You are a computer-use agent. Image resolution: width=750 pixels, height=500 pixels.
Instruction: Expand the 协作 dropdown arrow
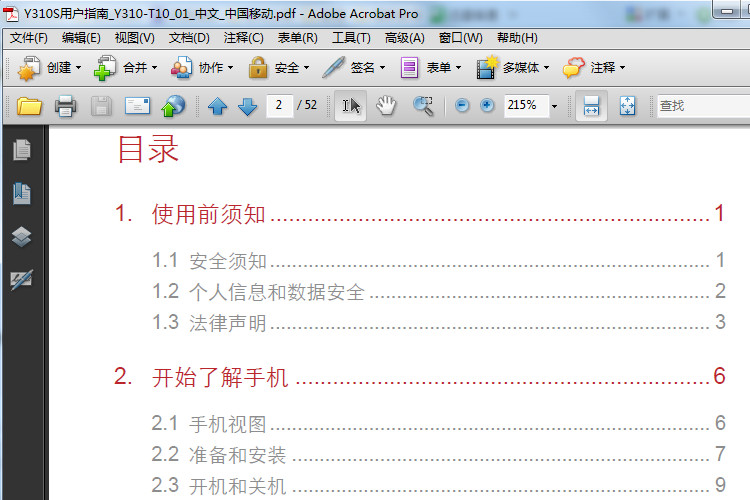coord(231,68)
